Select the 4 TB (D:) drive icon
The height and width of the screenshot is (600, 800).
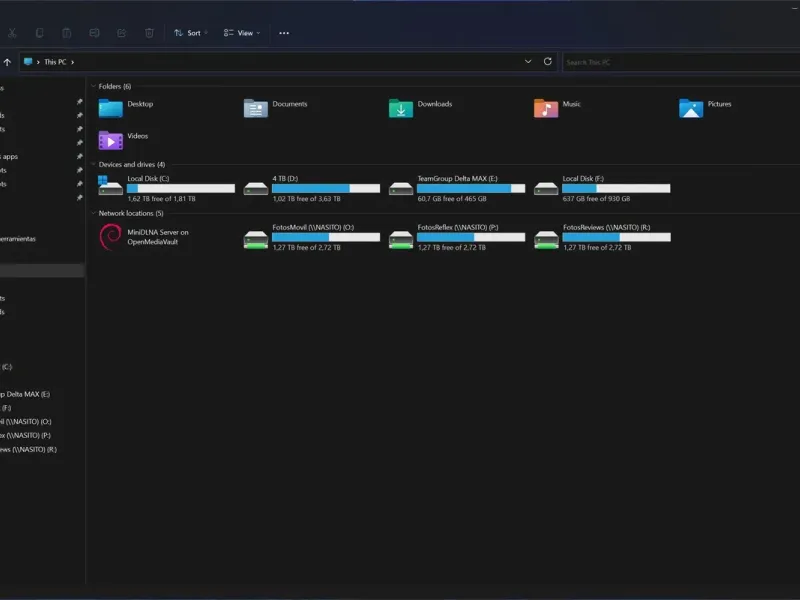pyautogui.click(x=256, y=189)
